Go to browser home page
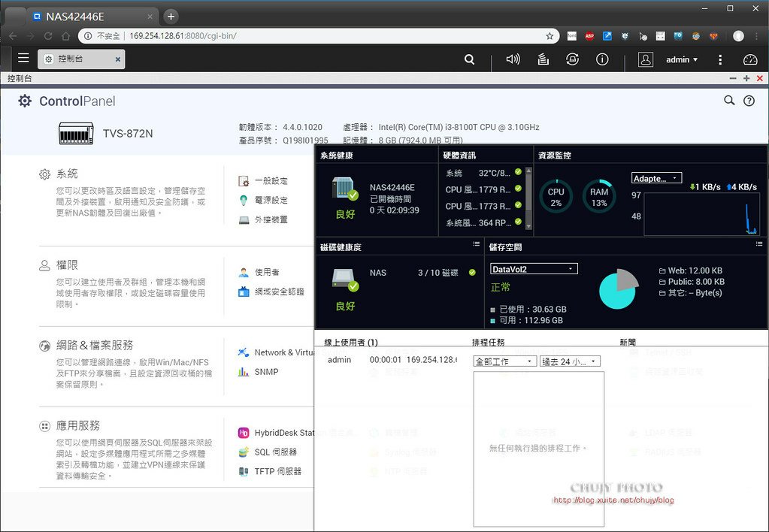This screenshot has height=532, width=769. pos(65,36)
